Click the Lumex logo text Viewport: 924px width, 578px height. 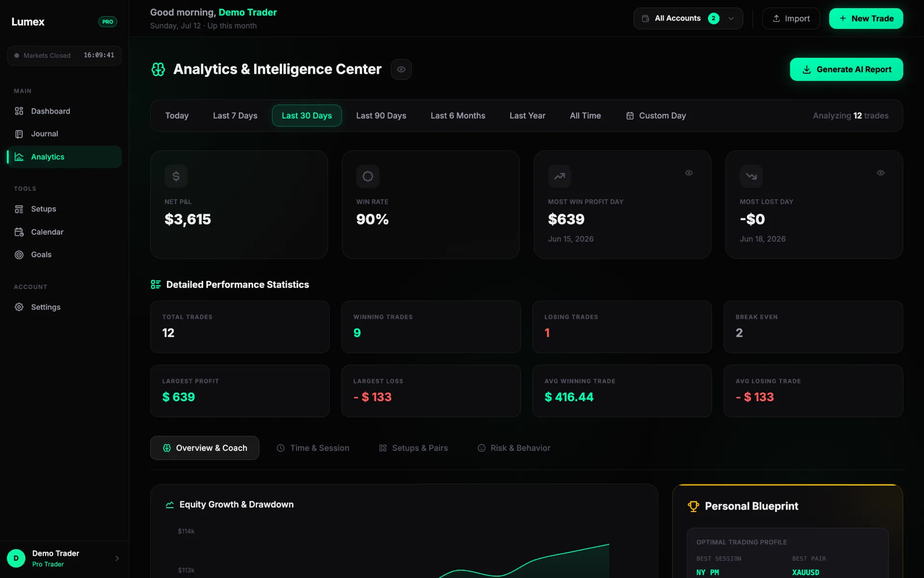pos(28,22)
